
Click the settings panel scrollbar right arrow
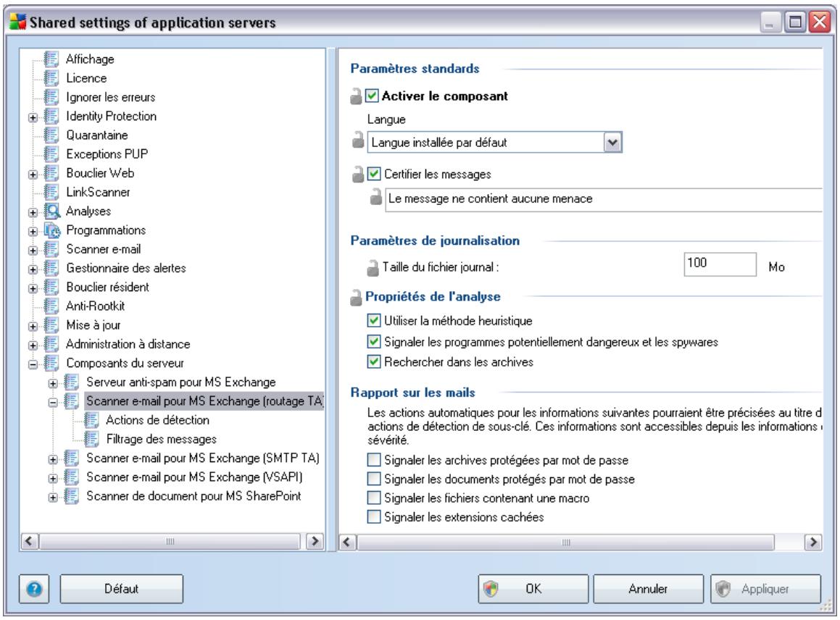[x=813, y=542]
